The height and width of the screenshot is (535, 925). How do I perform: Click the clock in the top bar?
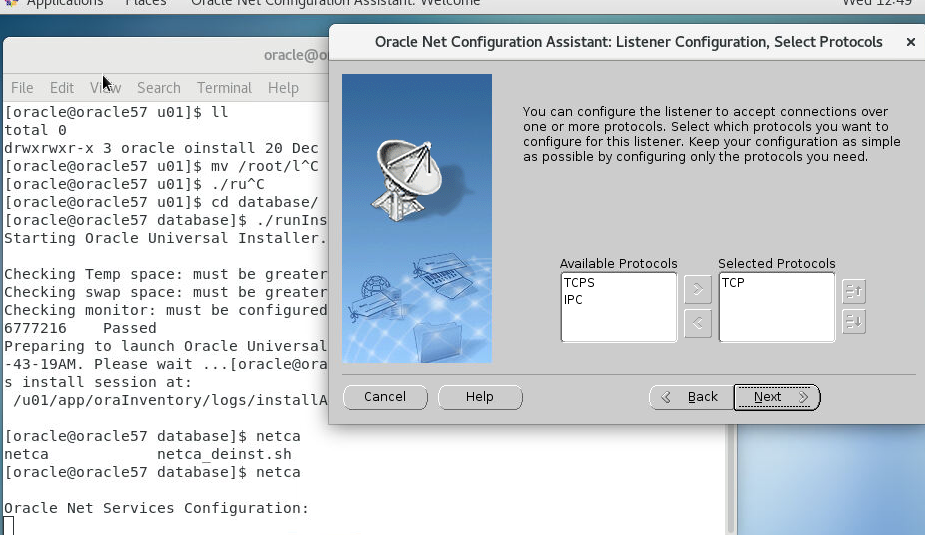coord(877,4)
